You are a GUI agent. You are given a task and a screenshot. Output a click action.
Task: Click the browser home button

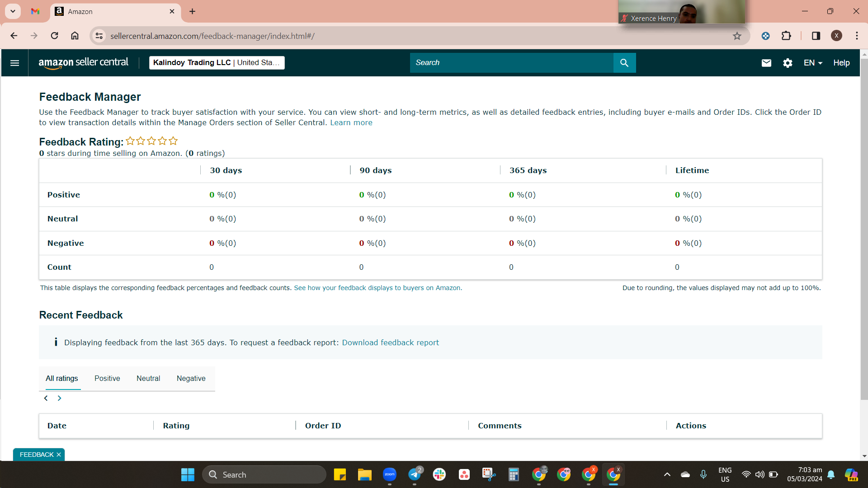click(75, 36)
